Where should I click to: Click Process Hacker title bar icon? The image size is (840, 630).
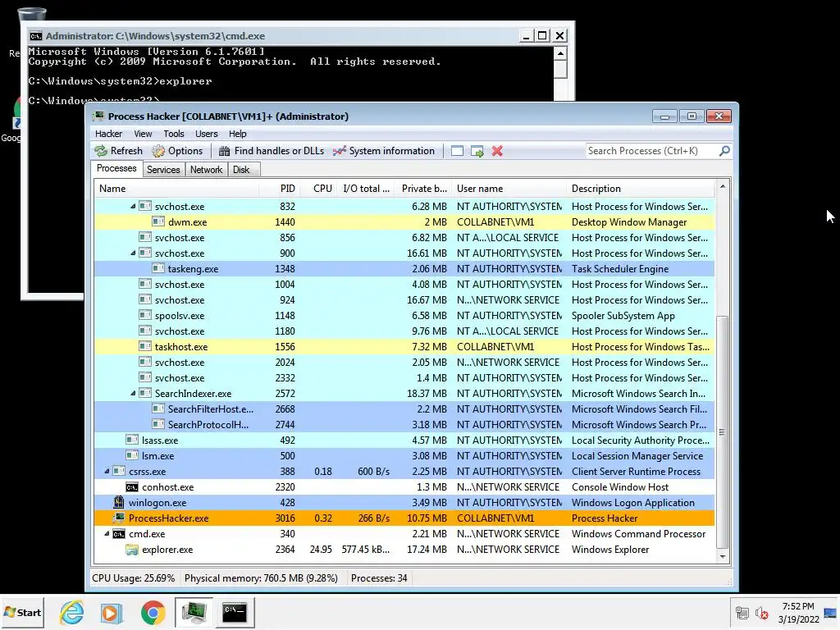click(x=98, y=116)
